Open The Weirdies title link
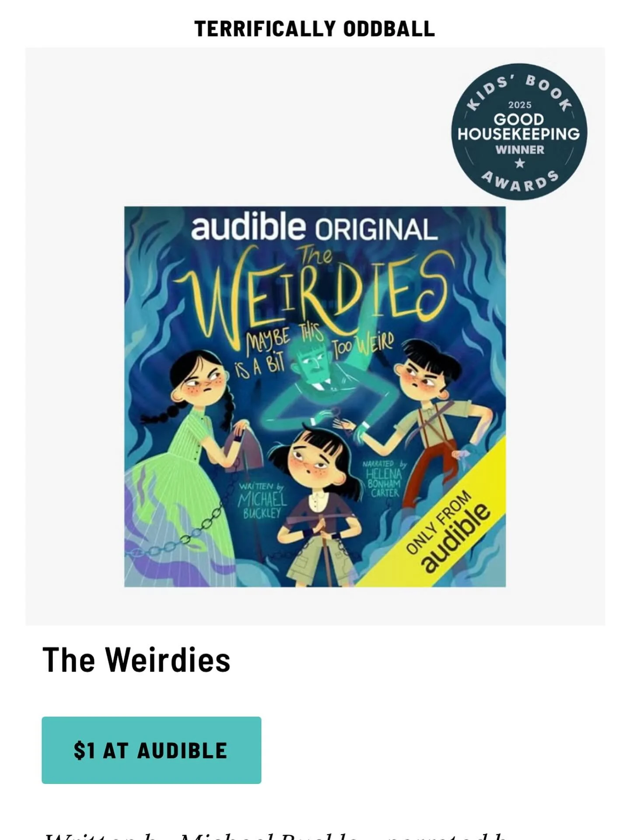Viewport: 630px width, 840px height. pyautogui.click(x=136, y=659)
